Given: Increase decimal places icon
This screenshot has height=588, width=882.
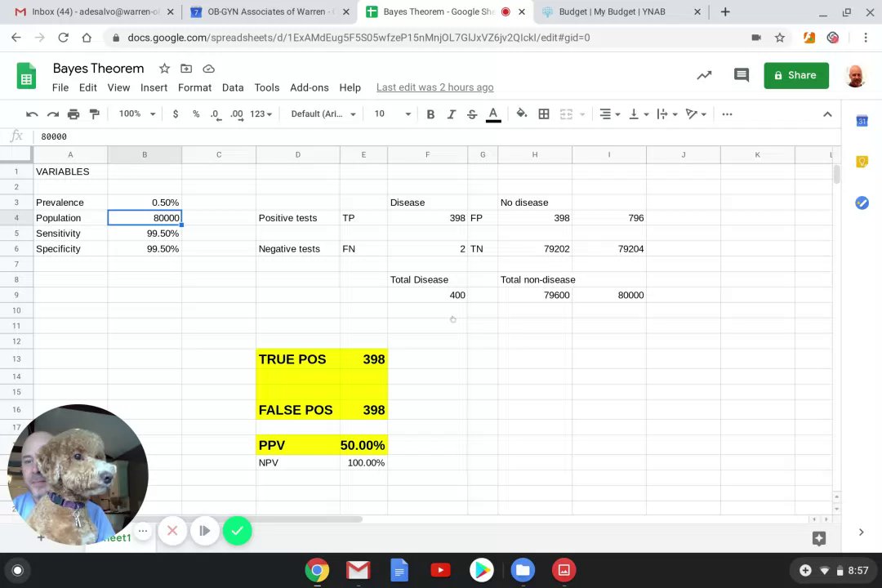Looking at the screenshot, I should coord(237,114).
